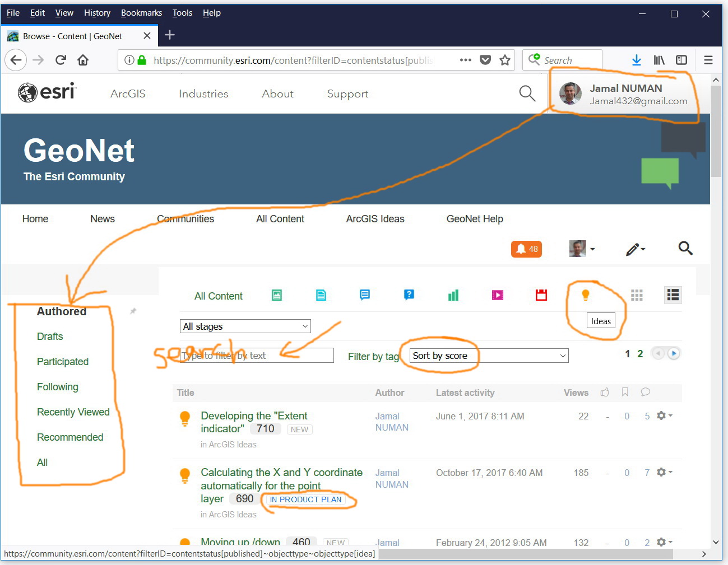The height and width of the screenshot is (565, 728).
Task: Open the View menu
Action: pyautogui.click(x=64, y=13)
